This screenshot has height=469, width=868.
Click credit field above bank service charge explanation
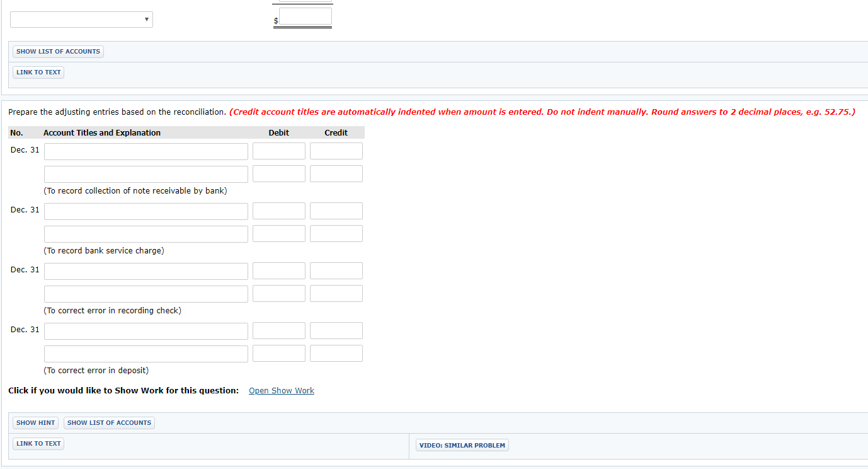coord(336,234)
